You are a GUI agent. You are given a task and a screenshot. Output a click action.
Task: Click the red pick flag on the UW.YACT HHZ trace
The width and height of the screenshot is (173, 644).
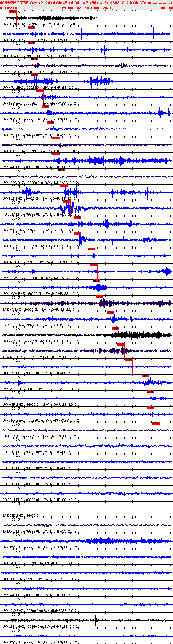click(x=116, y=328)
